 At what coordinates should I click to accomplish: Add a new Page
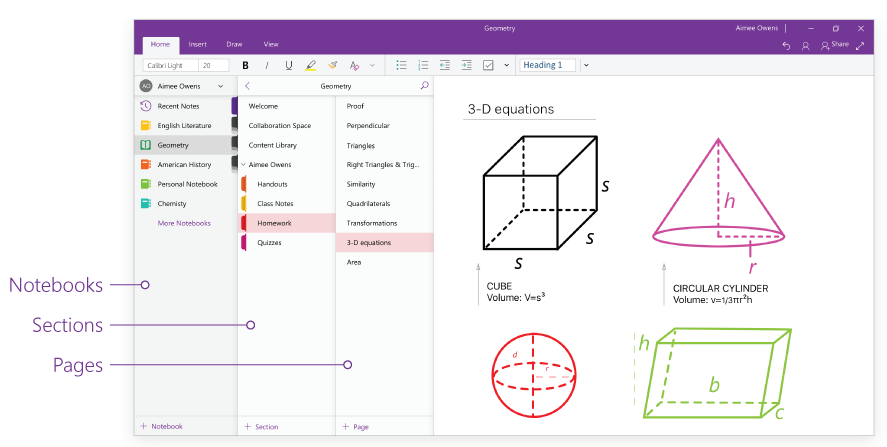(355, 427)
